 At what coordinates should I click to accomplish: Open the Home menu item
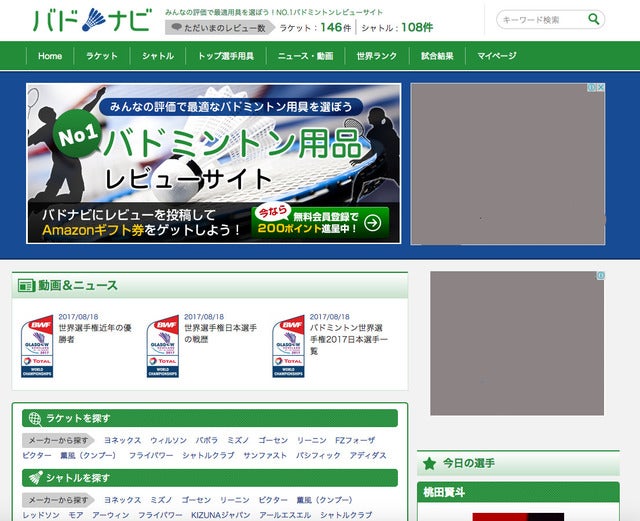(x=50, y=56)
